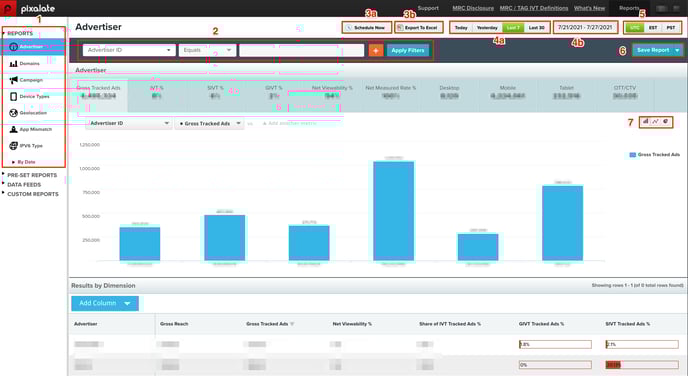Screen dimensions: 688x376
Task: Open the Device Types report icon
Action: click(14, 97)
